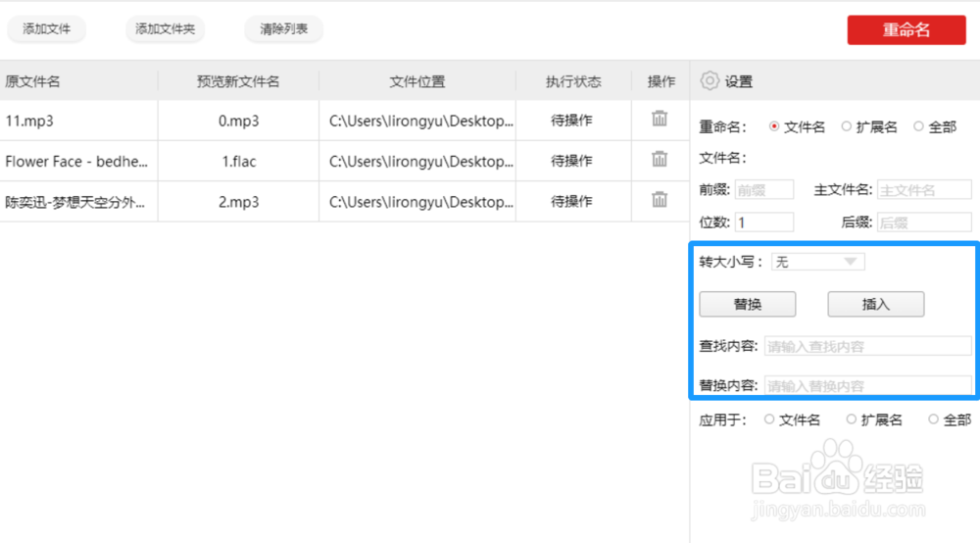Click 待操作 status in the Flower Face row
The height and width of the screenshot is (543, 980).
tap(571, 161)
